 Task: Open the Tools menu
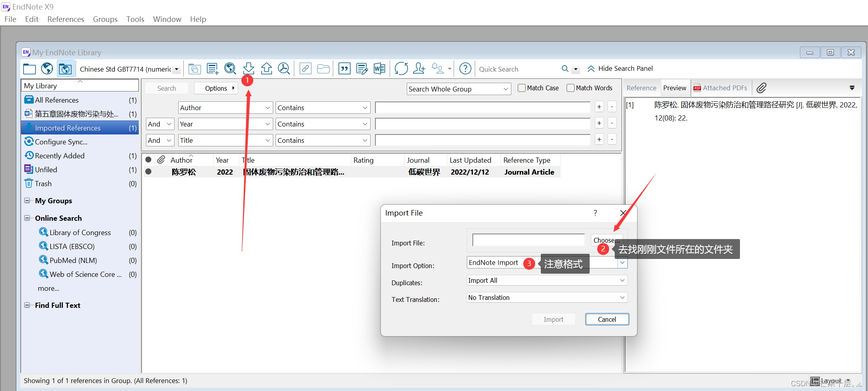point(135,19)
